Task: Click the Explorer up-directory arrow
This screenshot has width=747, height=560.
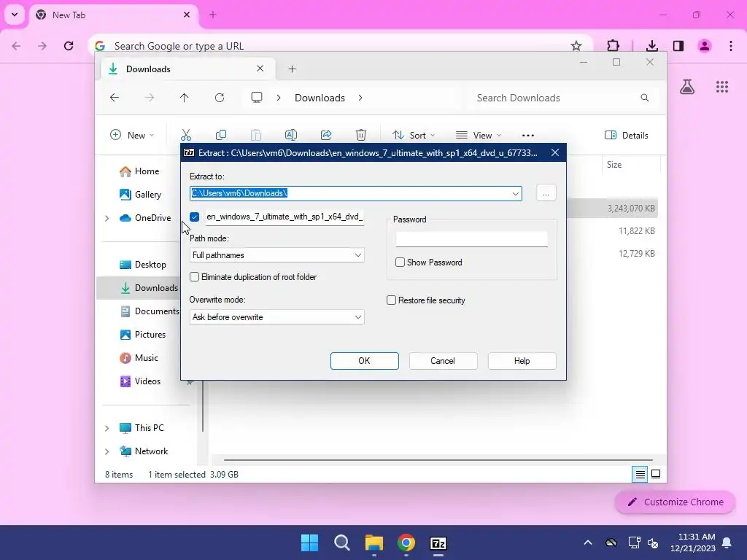Action: click(x=185, y=98)
